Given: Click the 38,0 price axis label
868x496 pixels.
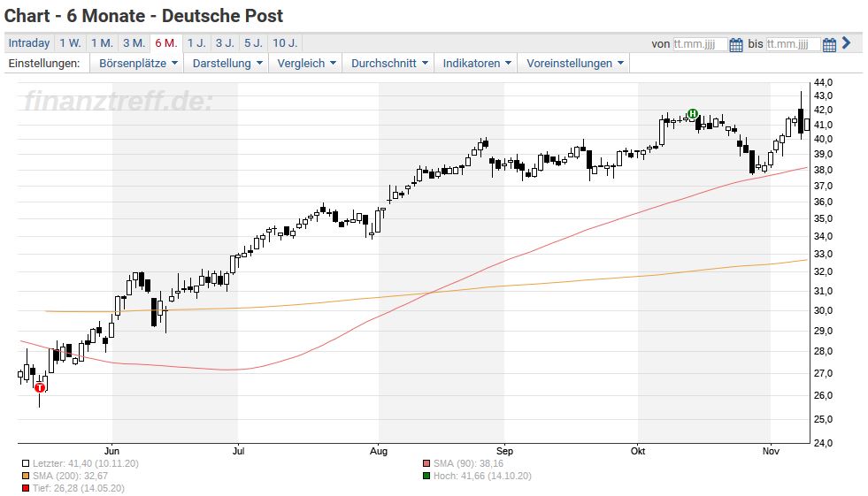Looking at the screenshot, I should coord(823,170).
